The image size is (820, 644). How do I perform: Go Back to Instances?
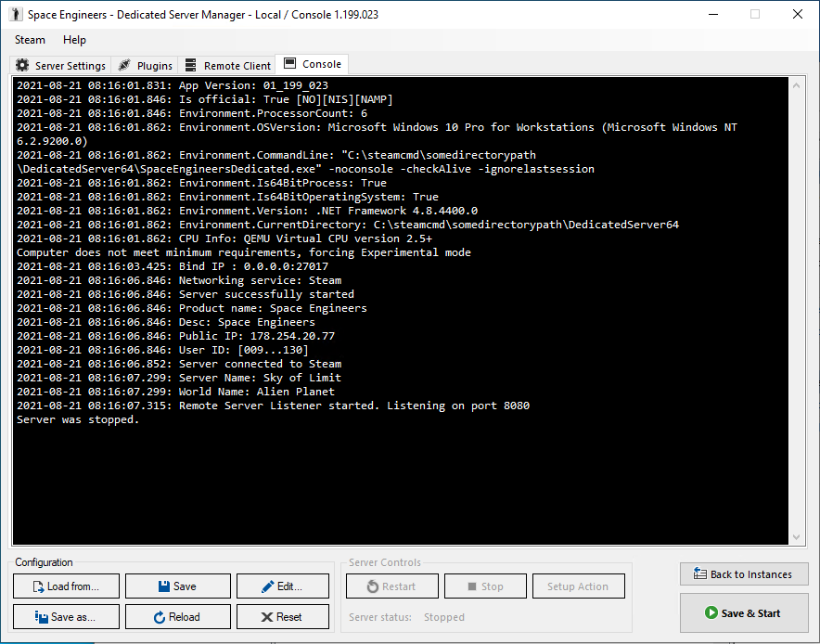[742, 574]
